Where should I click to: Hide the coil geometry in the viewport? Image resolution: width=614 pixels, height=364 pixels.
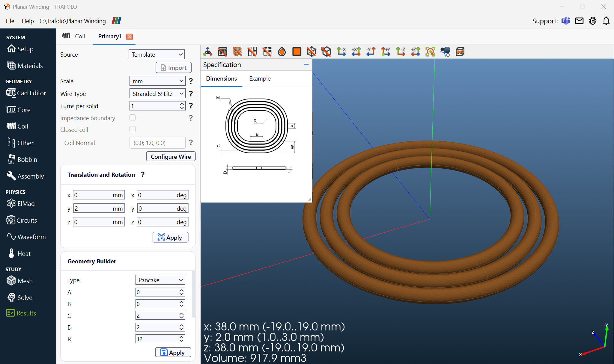click(237, 52)
